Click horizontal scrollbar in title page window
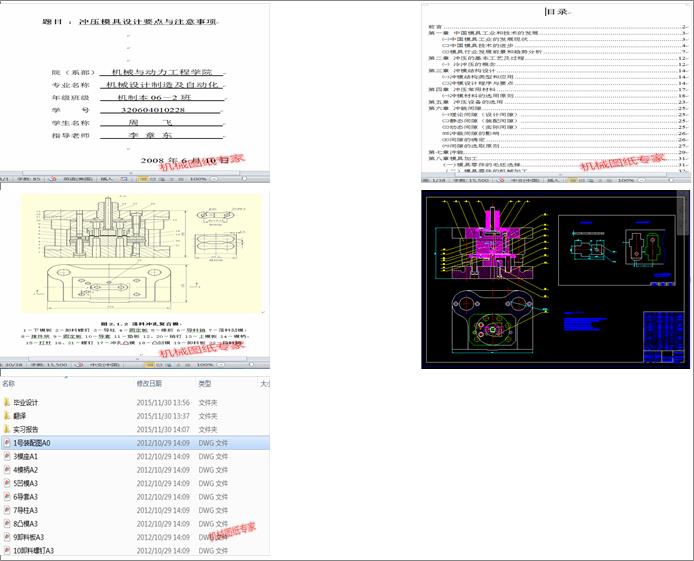 click(x=131, y=173)
